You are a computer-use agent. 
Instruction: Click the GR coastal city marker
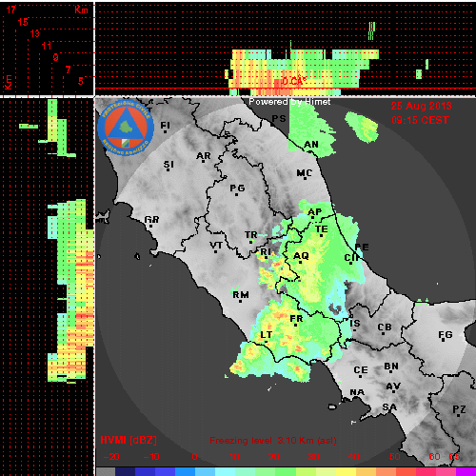pyautogui.click(x=150, y=226)
